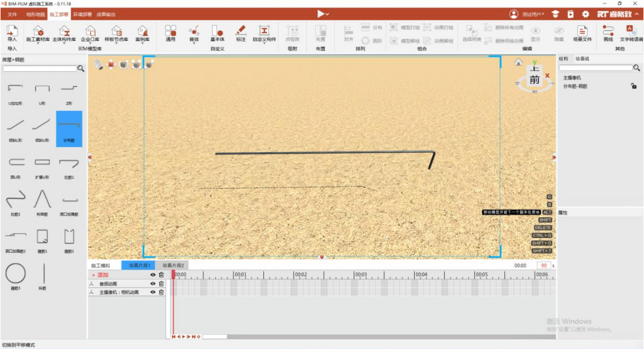Image resolution: width=644 pixels, height=349 pixels.
Task: Switch to the 环境部署 tab
Action: 82,14
